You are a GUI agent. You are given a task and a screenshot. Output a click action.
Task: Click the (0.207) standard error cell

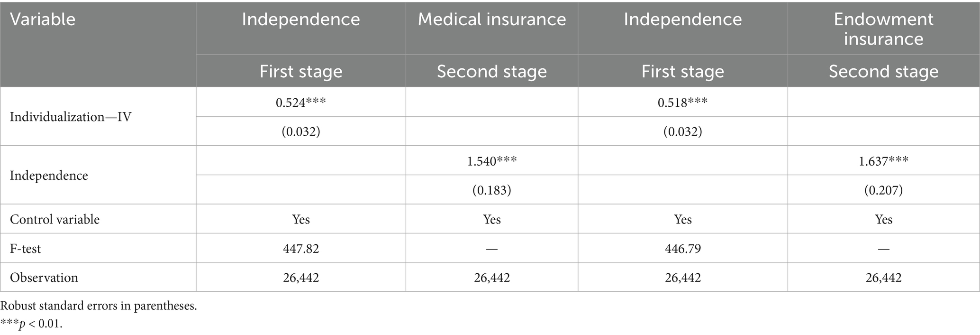883,190
